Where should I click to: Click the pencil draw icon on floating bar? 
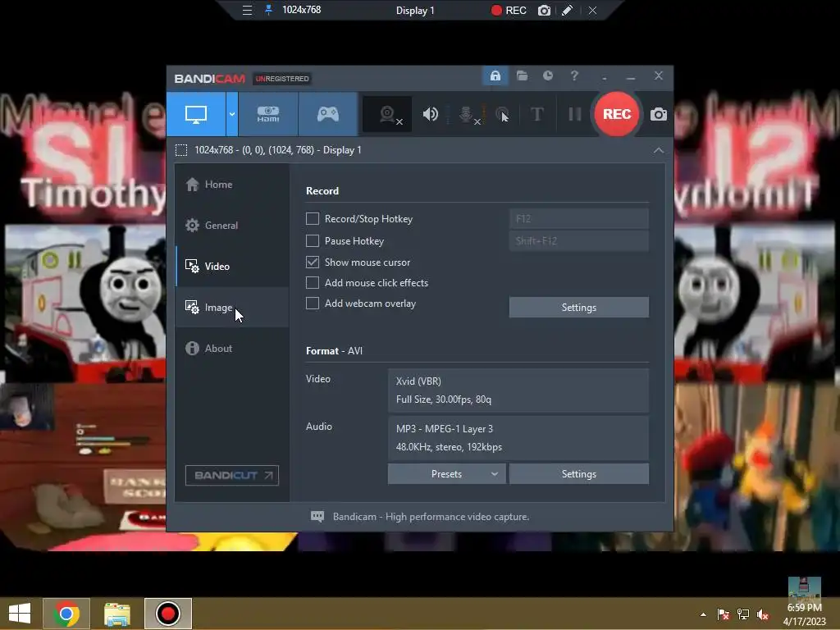[x=568, y=10]
